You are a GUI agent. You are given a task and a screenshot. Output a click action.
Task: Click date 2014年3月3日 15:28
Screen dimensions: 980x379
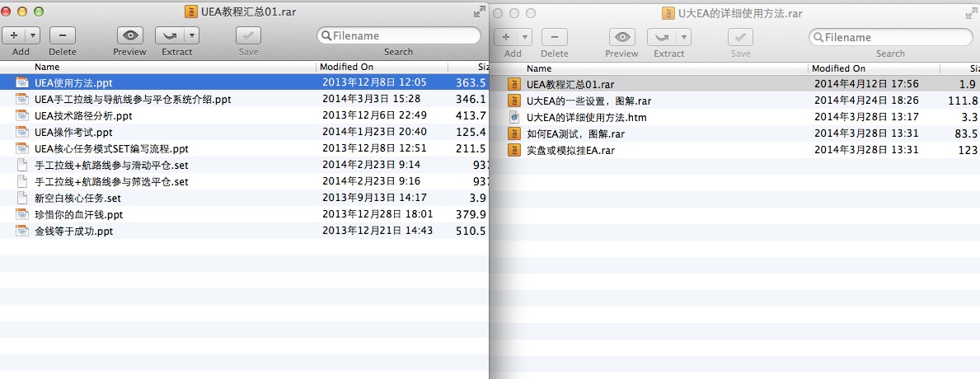click(x=371, y=99)
